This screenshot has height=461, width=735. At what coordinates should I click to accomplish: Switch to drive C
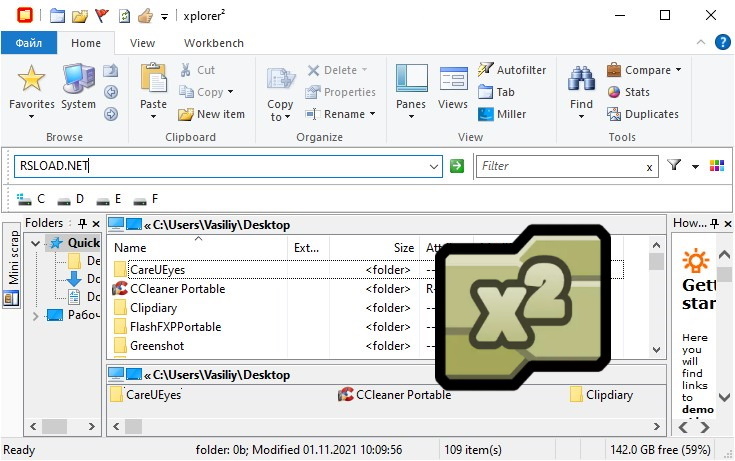point(31,199)
